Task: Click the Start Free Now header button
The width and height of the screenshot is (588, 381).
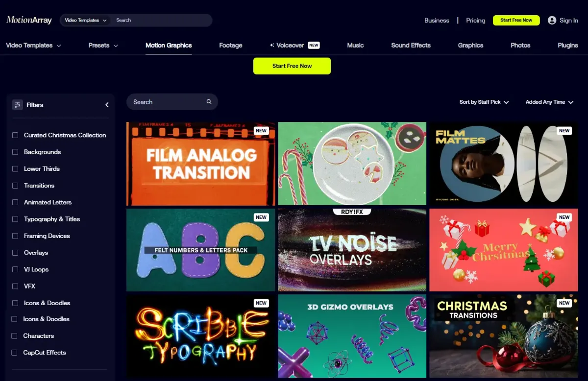Action: 516,20
